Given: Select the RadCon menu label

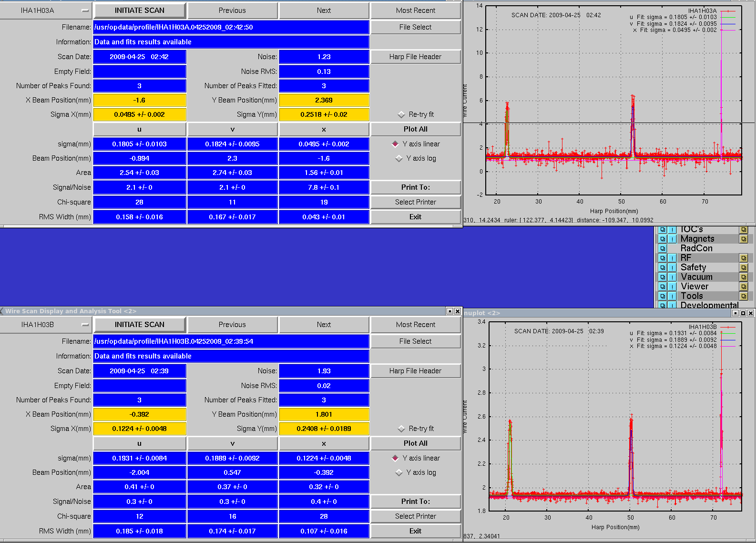Looking at the screenshot, I should [696, 248].
